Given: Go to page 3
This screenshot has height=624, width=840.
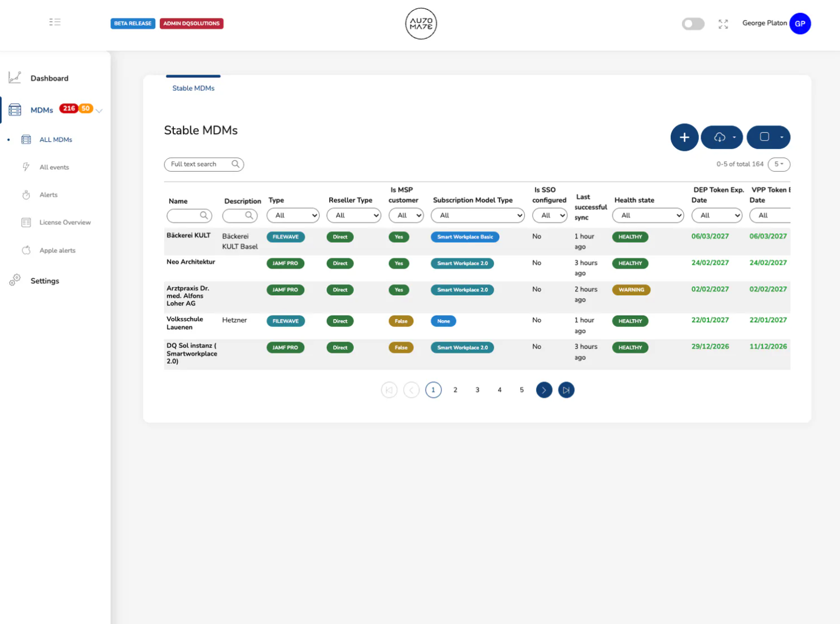Looking at the screenshot, I should [478, 390].
